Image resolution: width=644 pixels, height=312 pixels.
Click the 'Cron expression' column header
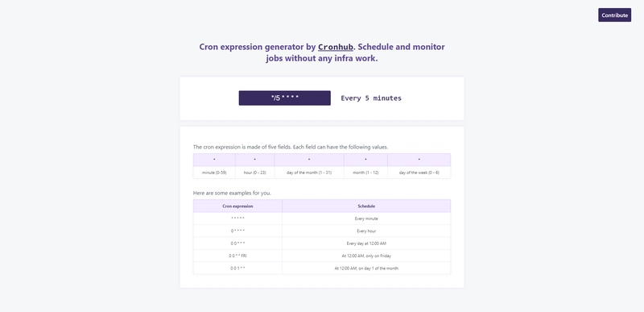237,206
